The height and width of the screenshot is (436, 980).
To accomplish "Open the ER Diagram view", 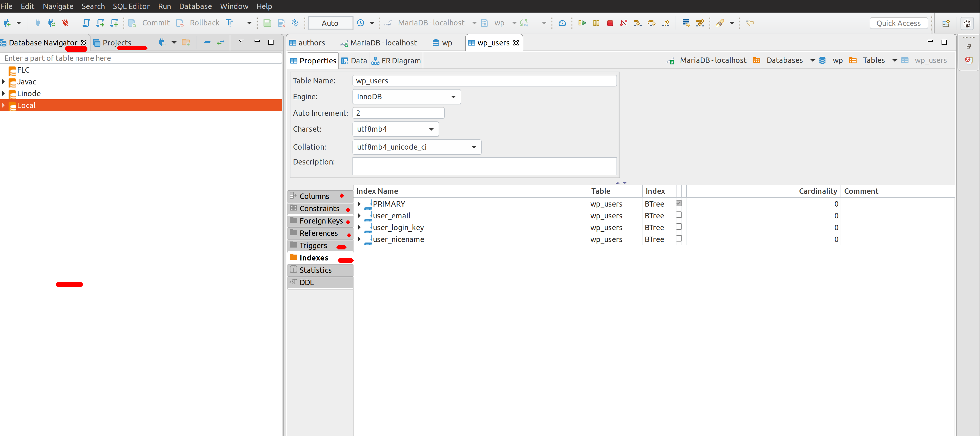I will 396,60.
